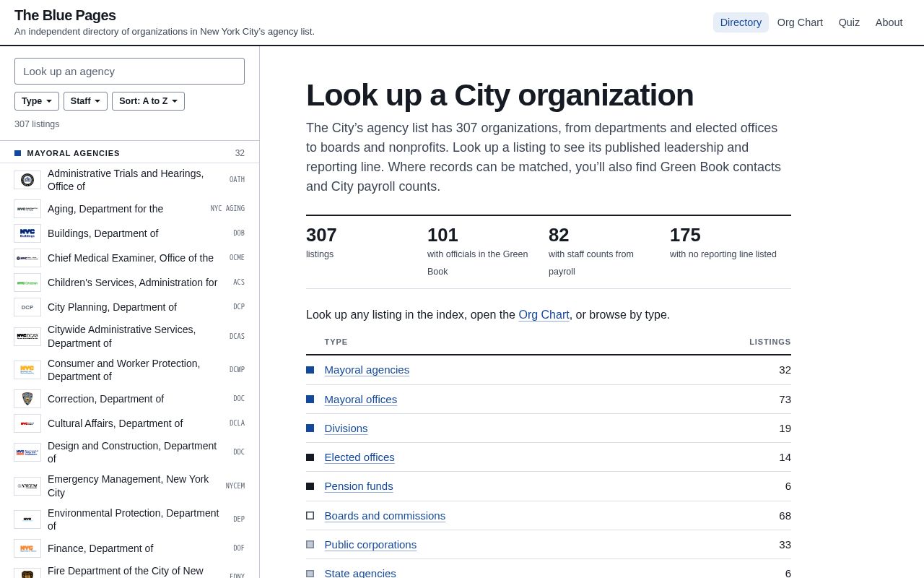The height and width of the screenshot is (578, 924).
Task: Click the 307 listings count text in sidebar
Action: 37,124
